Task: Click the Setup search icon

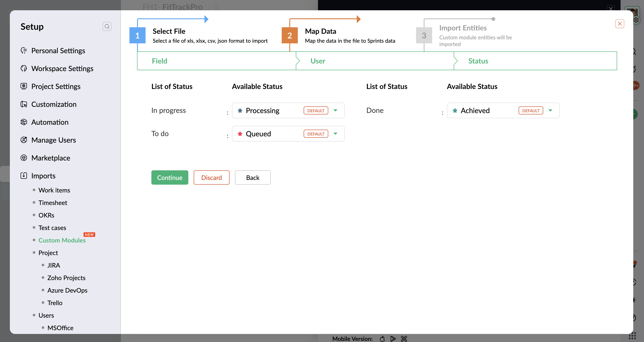Action: point(107,26)
